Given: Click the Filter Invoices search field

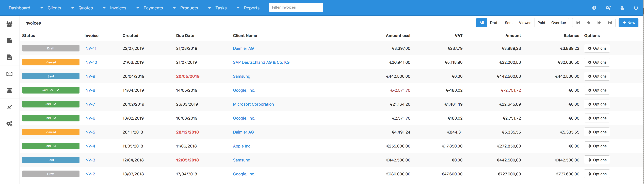Looking at the screenshot, I should (x=296, y=7).
